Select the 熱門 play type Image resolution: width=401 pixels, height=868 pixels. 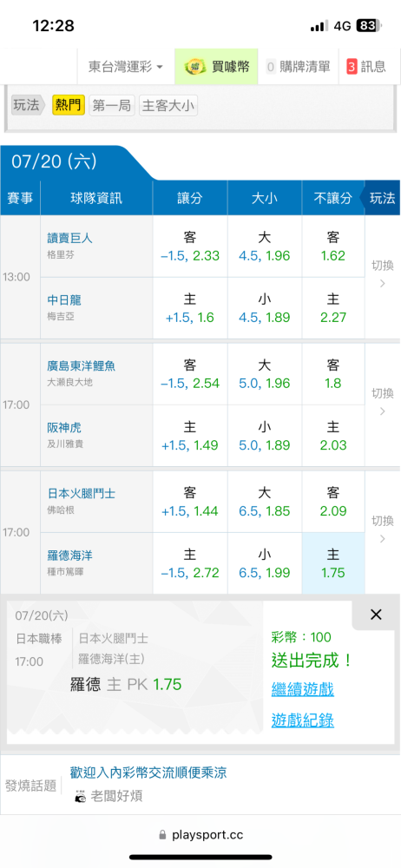pos(69,105)
